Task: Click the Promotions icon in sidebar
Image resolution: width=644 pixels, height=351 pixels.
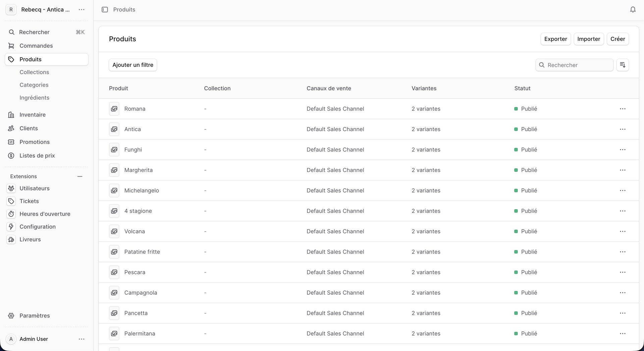Action: point(11,142)
